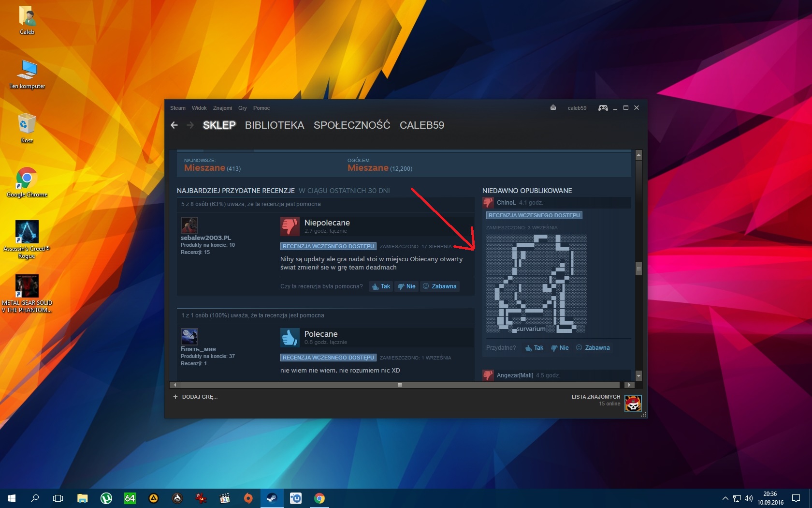Viewport: 812px width, 508px height.
Task: Vote Tak on sebalew2003.PL review
Action: pos(381,286)
